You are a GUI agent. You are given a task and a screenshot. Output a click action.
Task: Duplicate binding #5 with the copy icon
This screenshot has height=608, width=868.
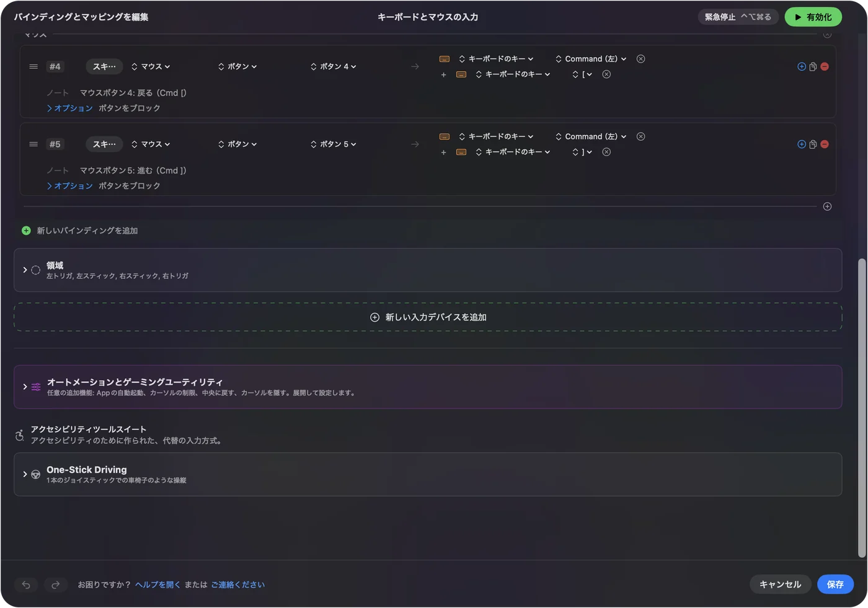813,144
